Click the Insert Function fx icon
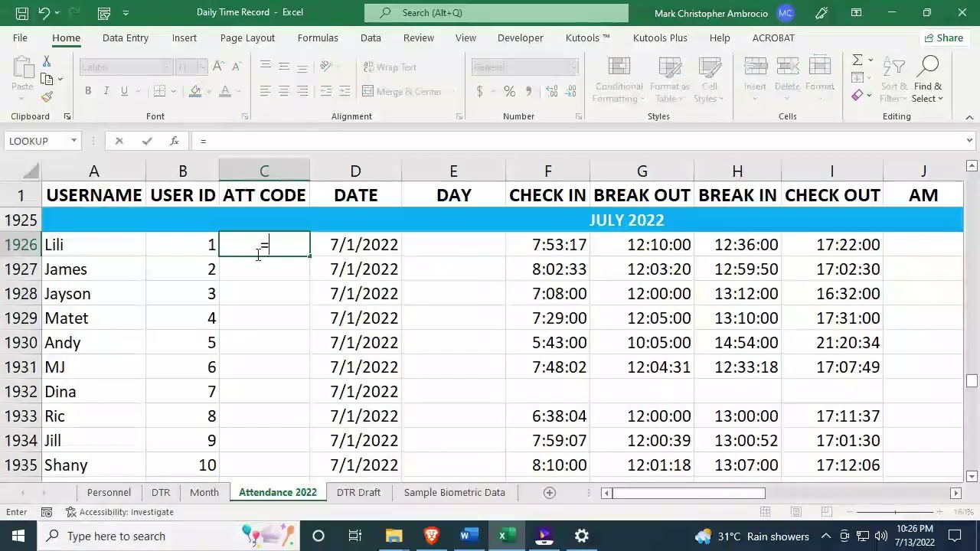980x551 pixels. [x=175, y=141]
